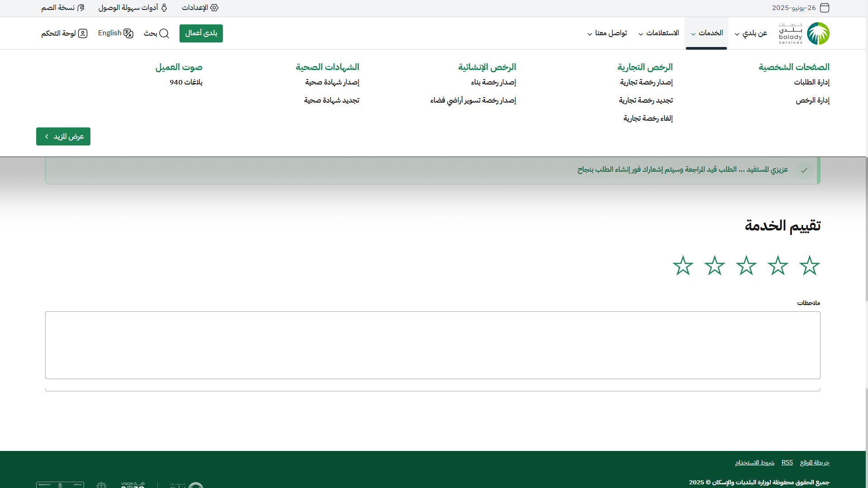This screenshot has height=488, width=868.
Task: Select تجديد شهادة صحية menu entry
Action: 331,100
